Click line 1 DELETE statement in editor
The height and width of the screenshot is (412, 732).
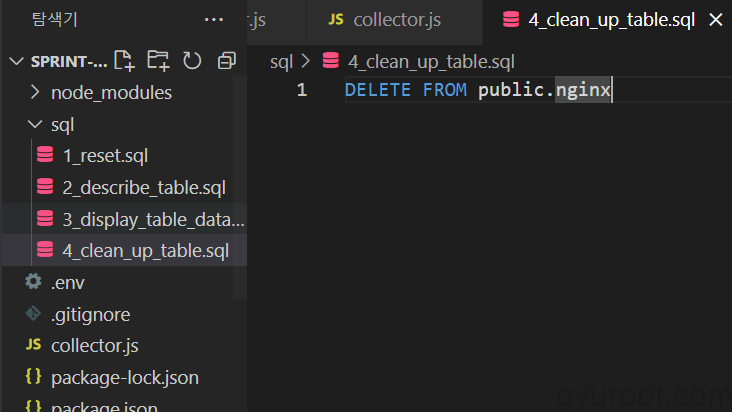478,91
